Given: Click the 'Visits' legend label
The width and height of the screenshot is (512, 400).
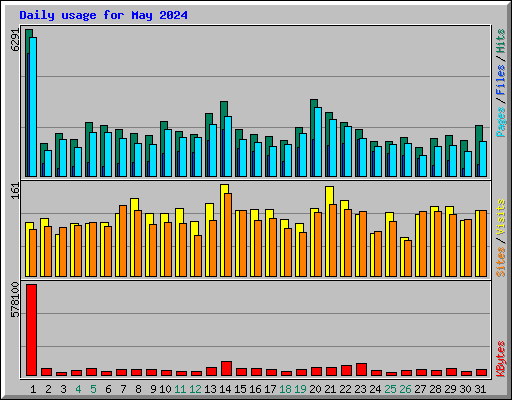Looking at the screenshot, I should point(501,217).
